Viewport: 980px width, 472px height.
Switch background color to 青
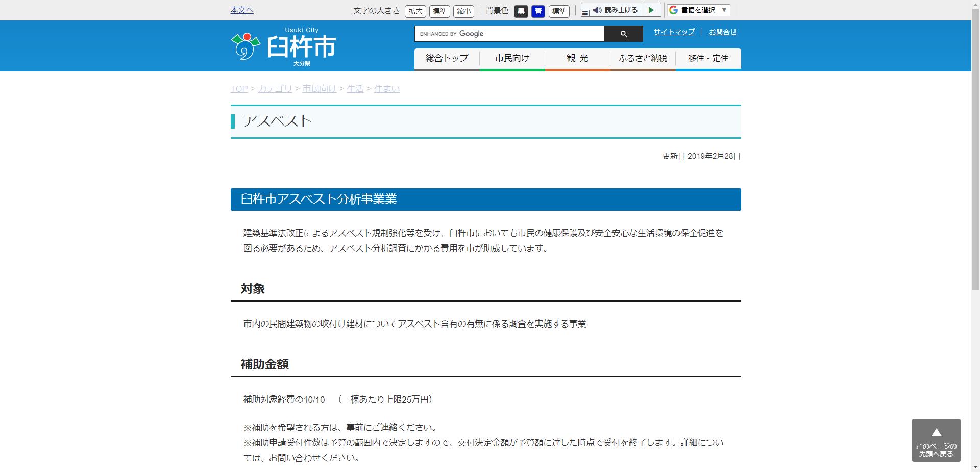coord(538,11)
